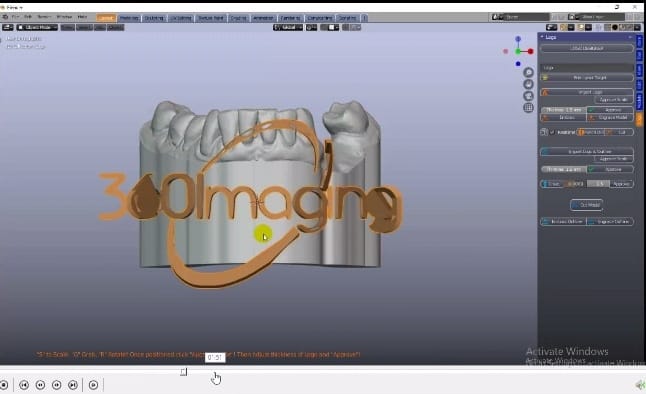Screen dimensions: 646x394
Task: Click the video timeline position marker
Action: click(x=184, y=372)
